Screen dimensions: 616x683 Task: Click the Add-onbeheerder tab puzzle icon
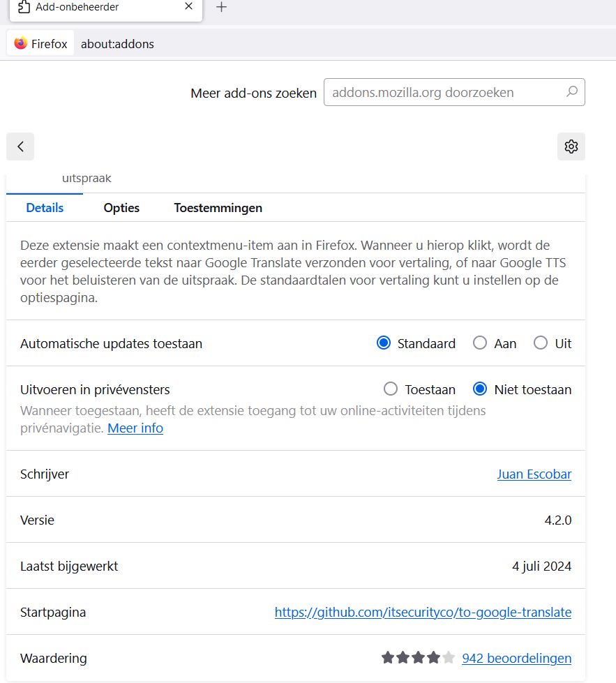(x=24, y=7)
